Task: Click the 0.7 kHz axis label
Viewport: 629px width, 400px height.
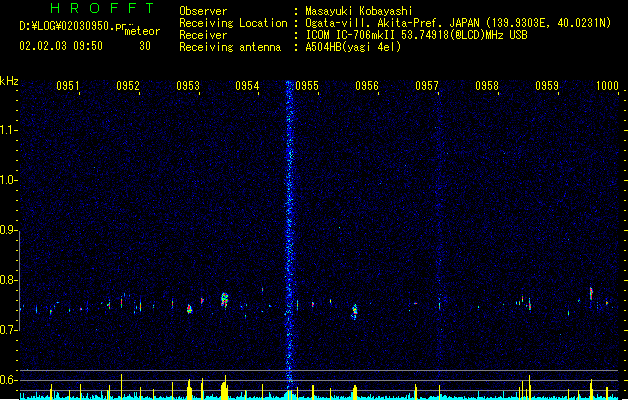Action: (x=8, y=330)
